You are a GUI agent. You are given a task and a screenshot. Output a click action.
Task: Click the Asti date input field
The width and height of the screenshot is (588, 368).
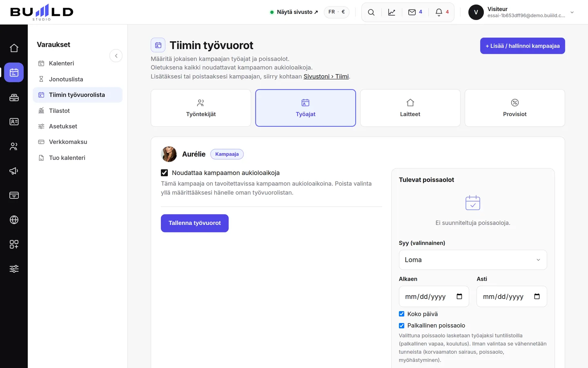pos(512,296)
